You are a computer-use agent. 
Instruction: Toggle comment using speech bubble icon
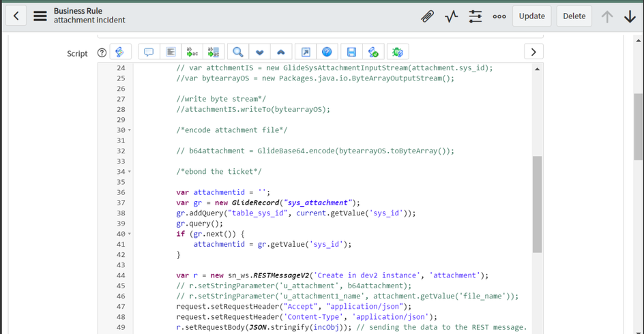click(x=149, y=52)
